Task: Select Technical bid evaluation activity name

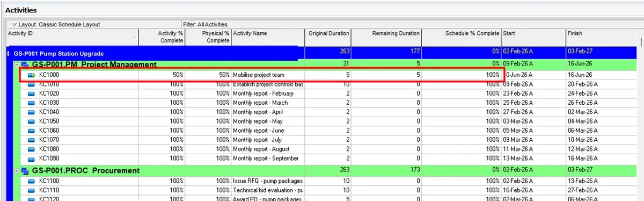Action: pyautogui.click(x=268, y=190)
